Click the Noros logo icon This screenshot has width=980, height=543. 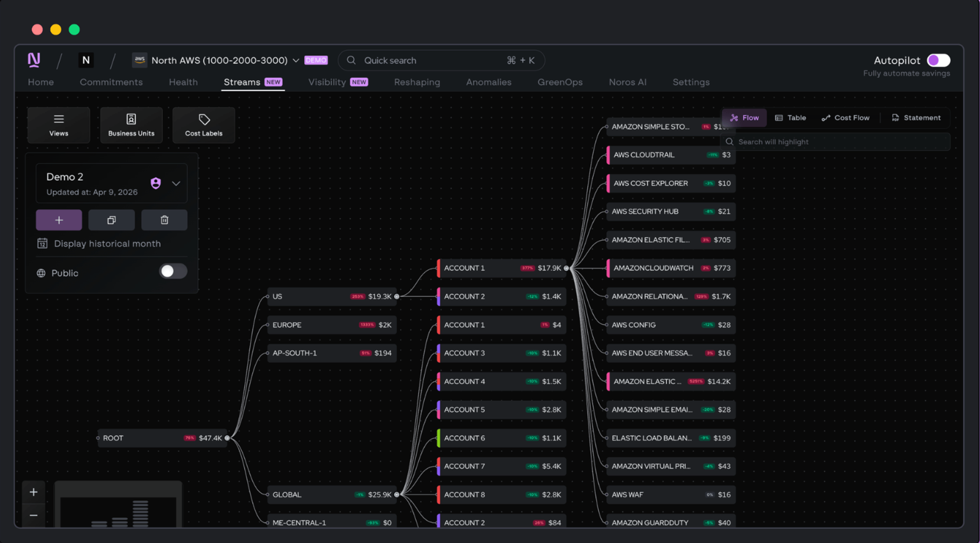tap(34, 60)
